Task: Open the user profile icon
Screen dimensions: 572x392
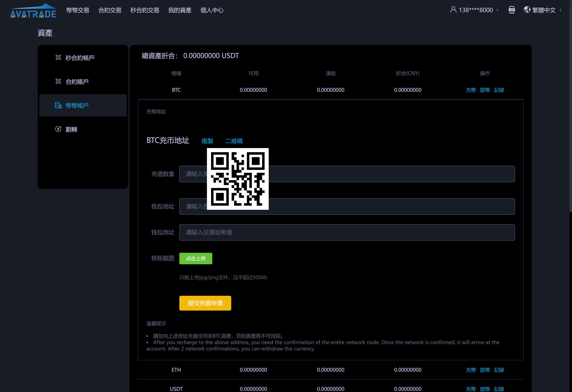Action: tap(453, 10)
